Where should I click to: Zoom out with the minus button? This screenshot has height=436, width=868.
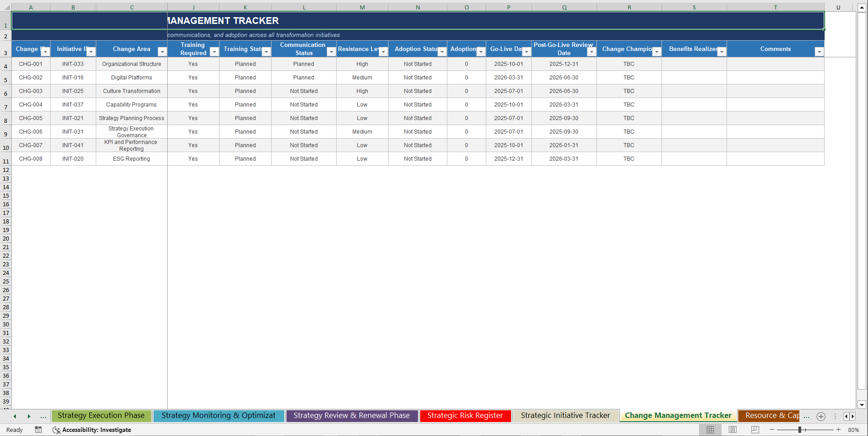tap(772, 430)
